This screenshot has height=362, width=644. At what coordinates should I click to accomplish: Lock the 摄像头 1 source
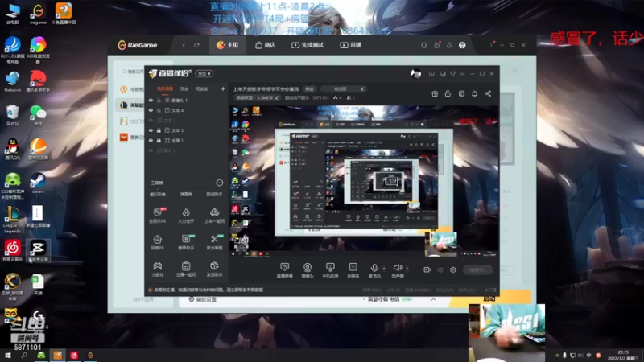pos(159,100)
